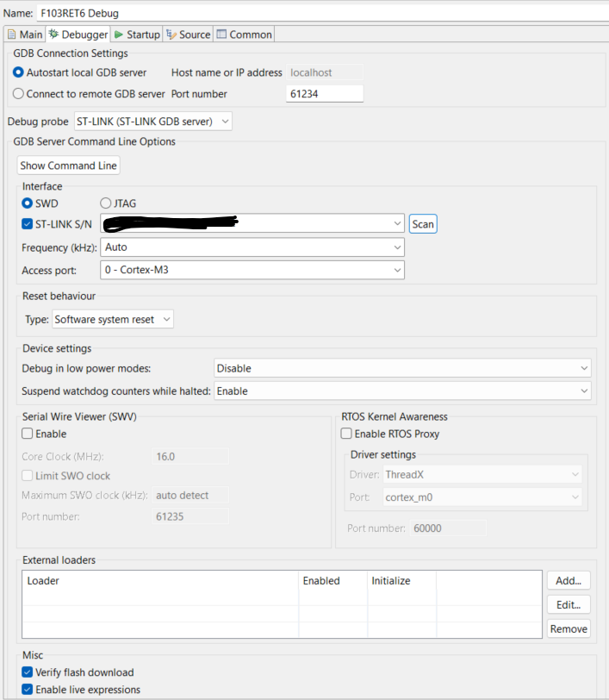
Task: Select the JTAG interface option
Action: [107, 203]
